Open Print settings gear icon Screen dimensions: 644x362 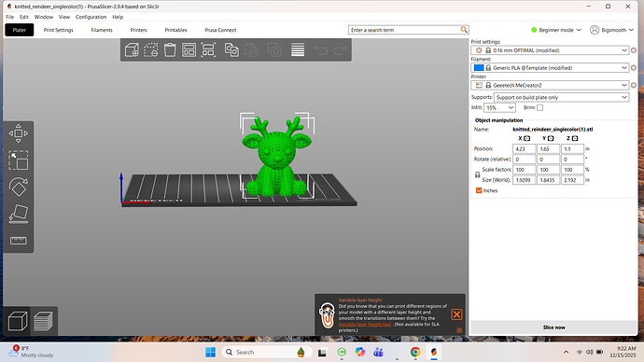634,50
